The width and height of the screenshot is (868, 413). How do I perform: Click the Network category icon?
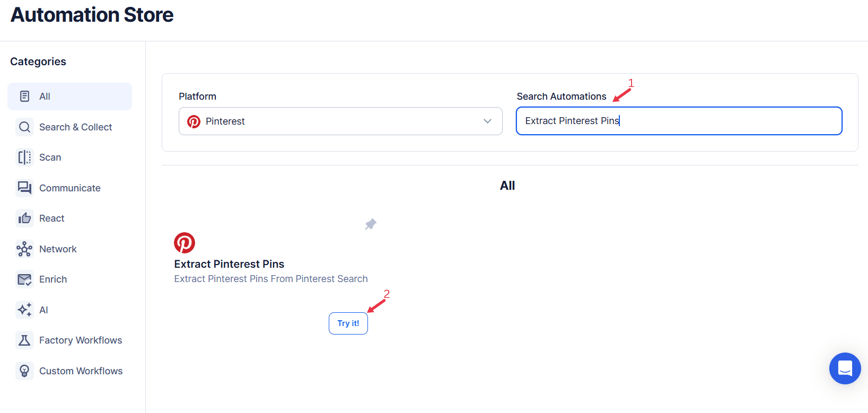(x=24, y=249)
